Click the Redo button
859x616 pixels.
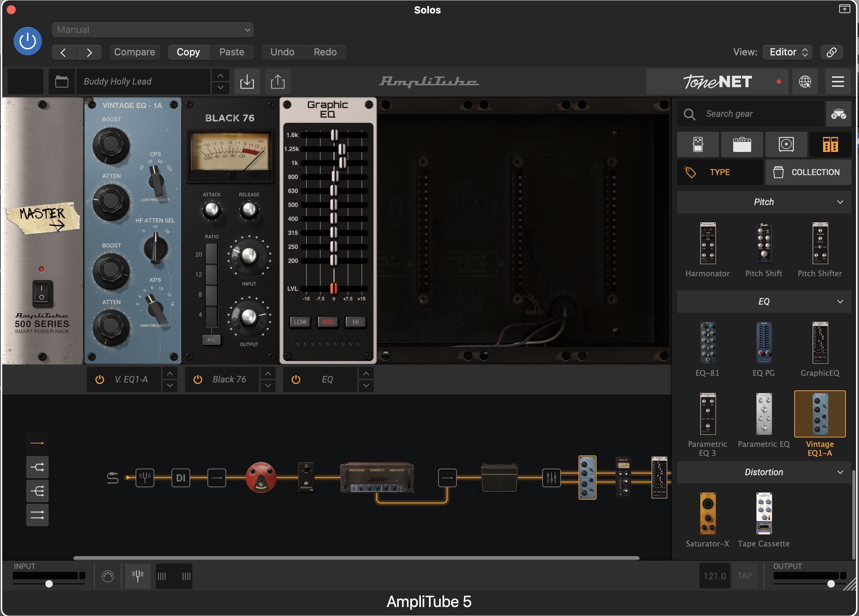[325, 52]
